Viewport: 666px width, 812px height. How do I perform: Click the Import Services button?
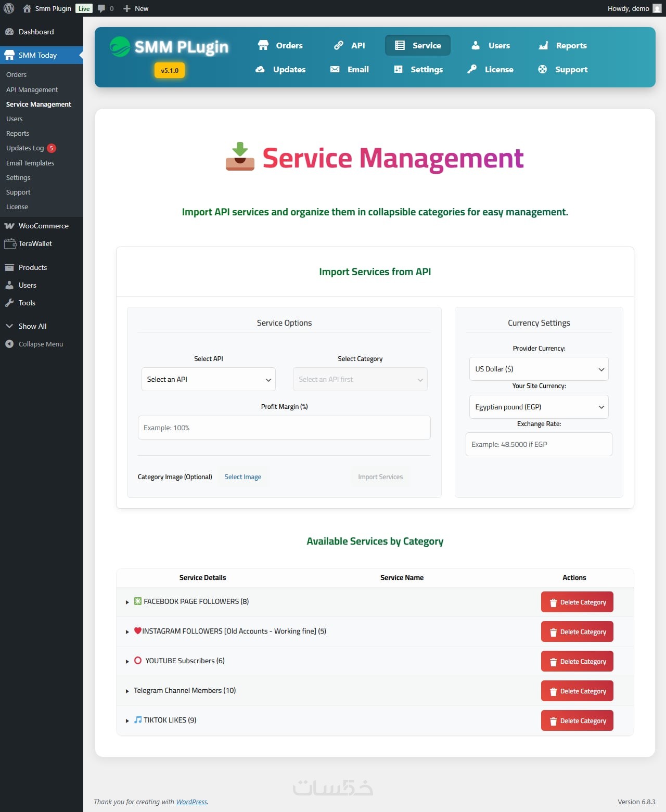coord(380,476)
